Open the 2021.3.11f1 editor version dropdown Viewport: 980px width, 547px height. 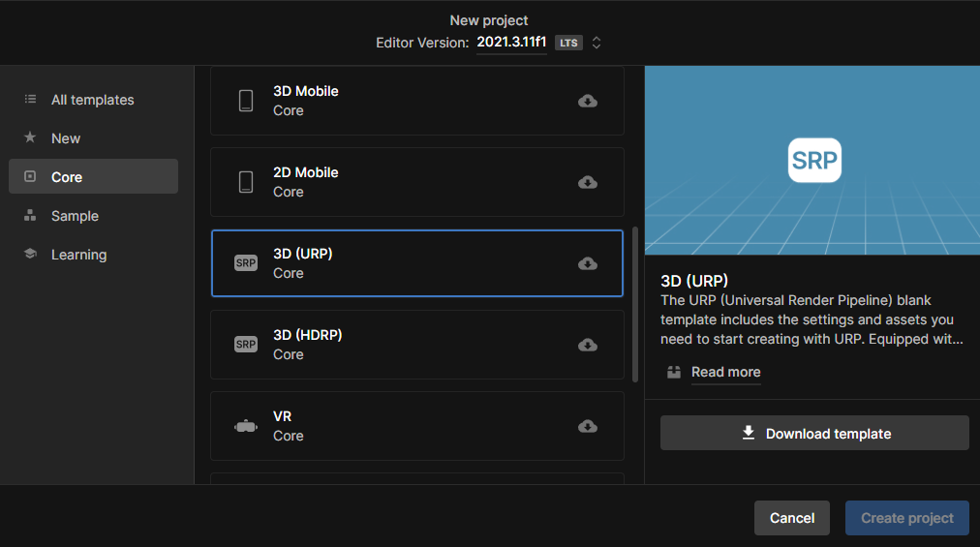[510, 43]
